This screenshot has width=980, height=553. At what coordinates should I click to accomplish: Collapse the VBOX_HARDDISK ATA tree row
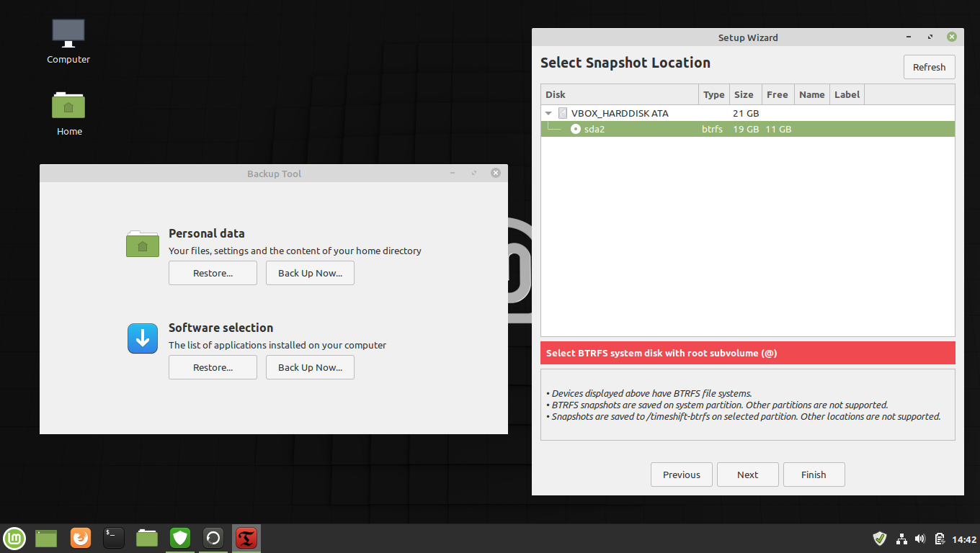[x=549, y=113]
